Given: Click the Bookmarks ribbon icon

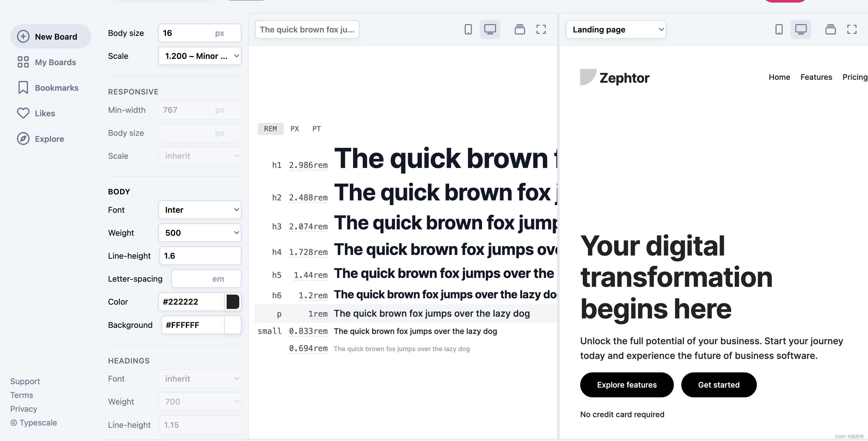Looking at the screenshot, I should (23, 88).
